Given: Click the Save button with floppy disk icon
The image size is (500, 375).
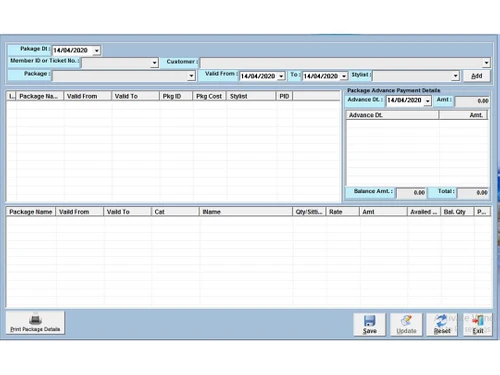Looking at the screenshot, I should pos(370,324).
